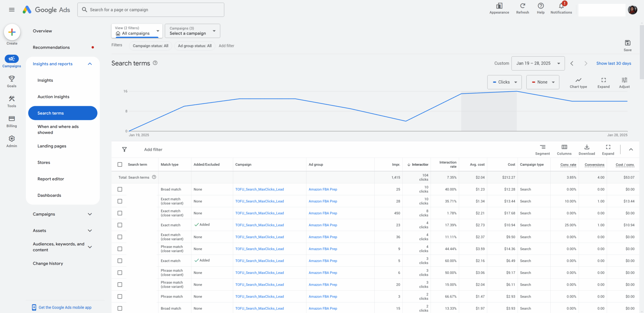Click the Create plus button
Screen dimensions: 644x313
(x=12, y=32)
